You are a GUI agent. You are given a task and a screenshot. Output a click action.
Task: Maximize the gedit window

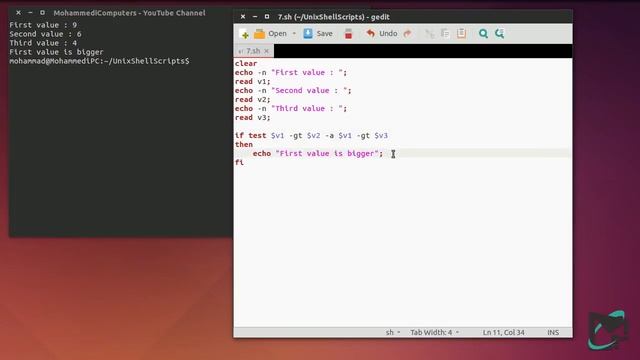(267, 17)
